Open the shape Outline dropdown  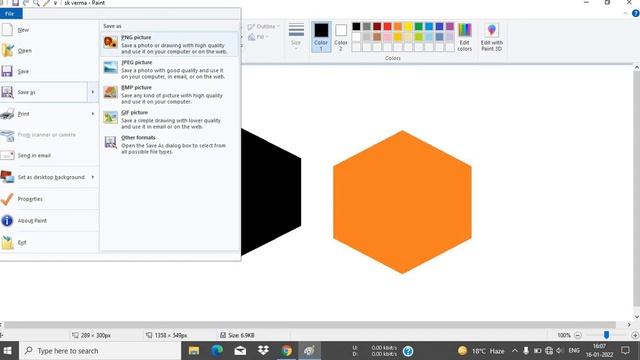pyautogui.click(x=263, y=27)
